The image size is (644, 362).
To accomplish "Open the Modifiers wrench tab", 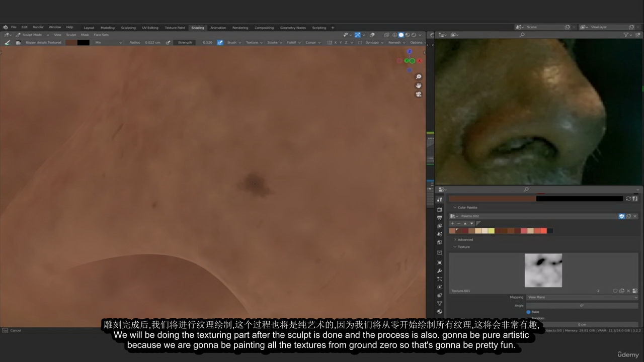I will (x=440, y=271).
